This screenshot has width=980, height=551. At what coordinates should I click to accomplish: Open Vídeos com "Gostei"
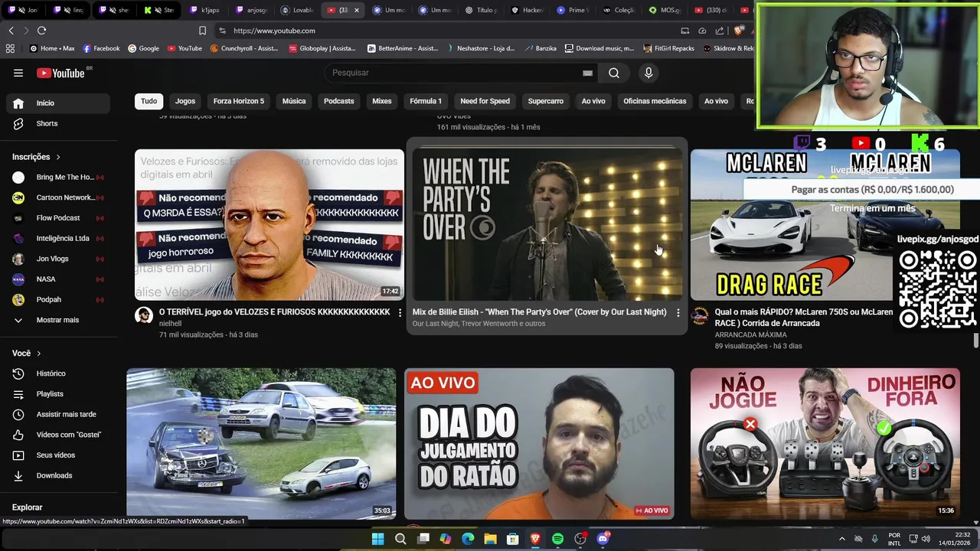coord(58,435)
